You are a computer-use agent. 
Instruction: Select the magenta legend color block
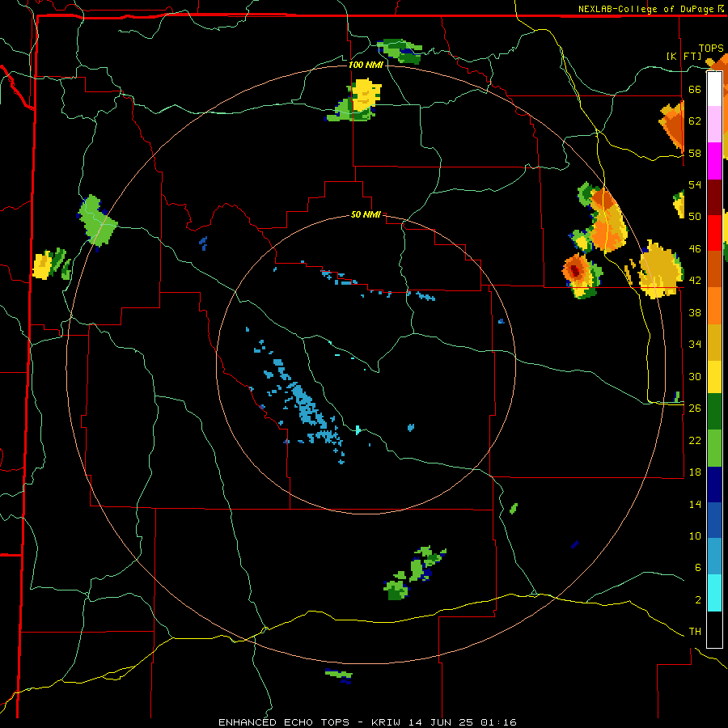tap(714, 161)
